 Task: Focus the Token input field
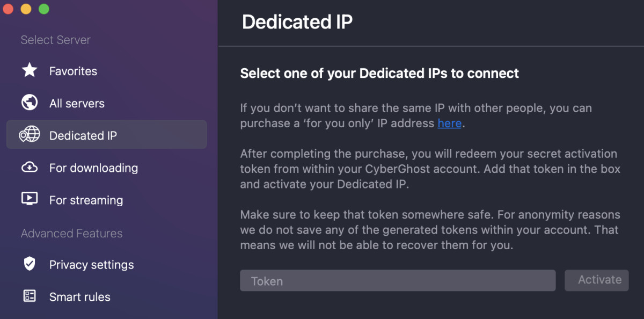coord(398,280)
